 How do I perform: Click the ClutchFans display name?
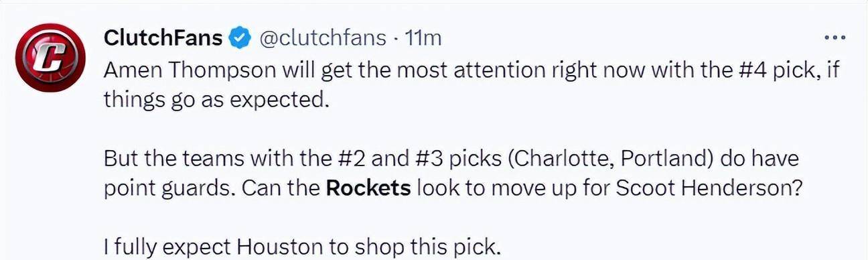pos(163,38)
